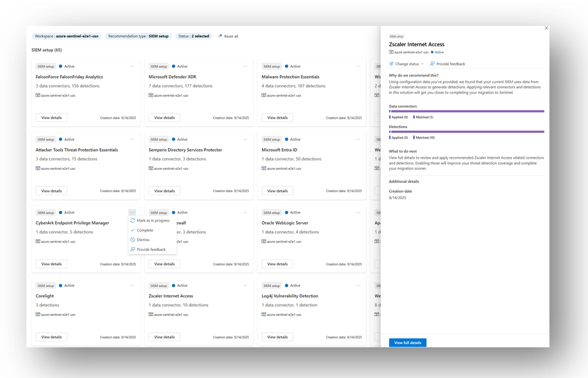View details for Microsoft Entra ID
The image size is (588, 378).
pyautogui.click(x=277, y=190)
